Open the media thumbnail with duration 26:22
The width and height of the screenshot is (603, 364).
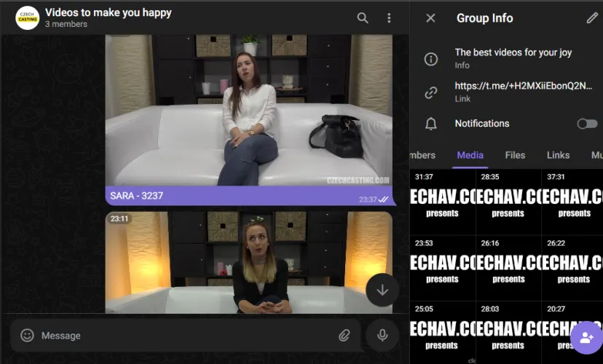click(x=572, y=269)
